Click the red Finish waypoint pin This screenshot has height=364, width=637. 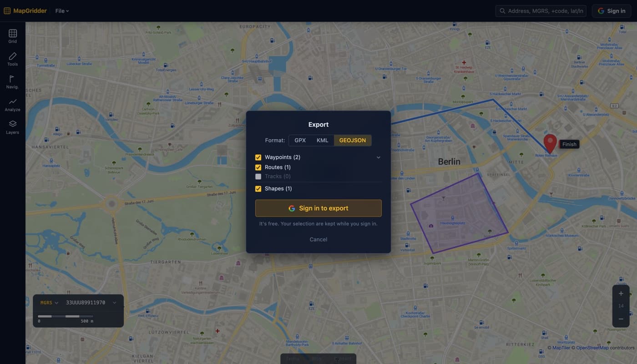click(x=550, y=143)
